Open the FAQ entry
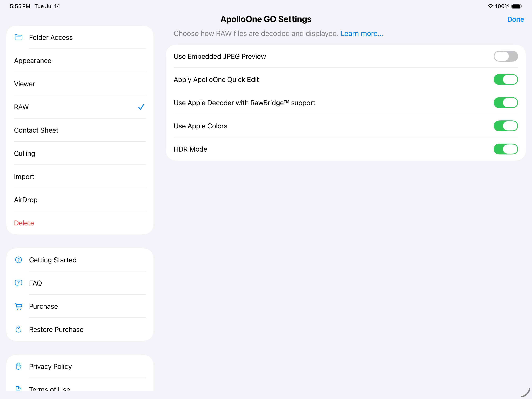532x399 pixels. tap(80, 283)
